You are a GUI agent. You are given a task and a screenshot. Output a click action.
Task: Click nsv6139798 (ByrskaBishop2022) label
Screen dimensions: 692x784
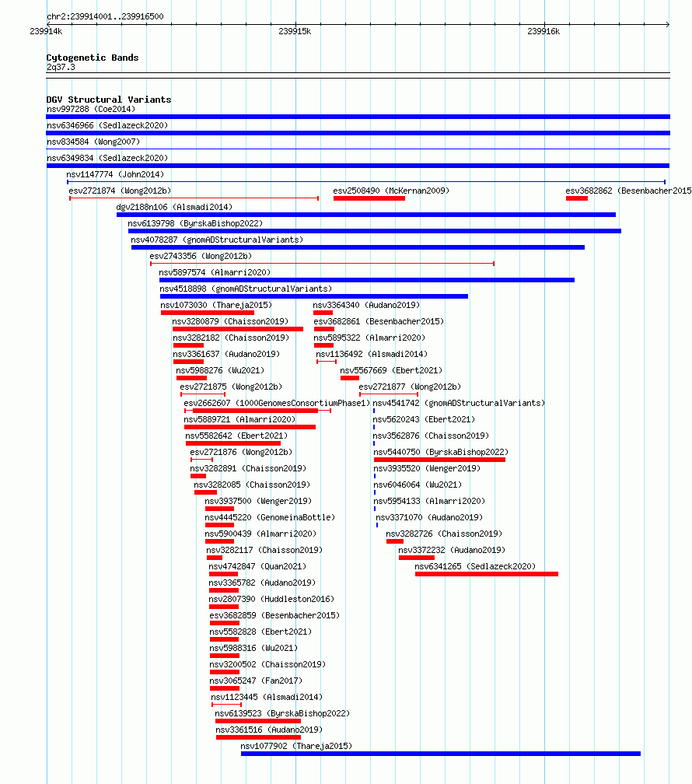(x=195, y=223)
